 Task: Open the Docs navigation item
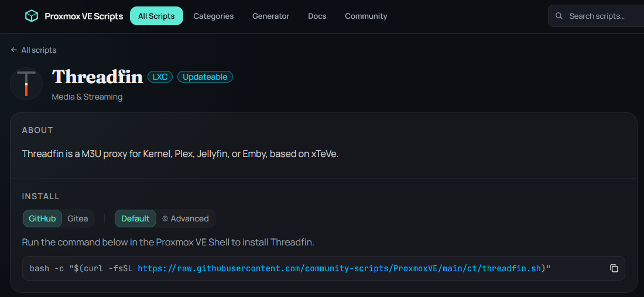pyautogui.click(x=317, y=16)
